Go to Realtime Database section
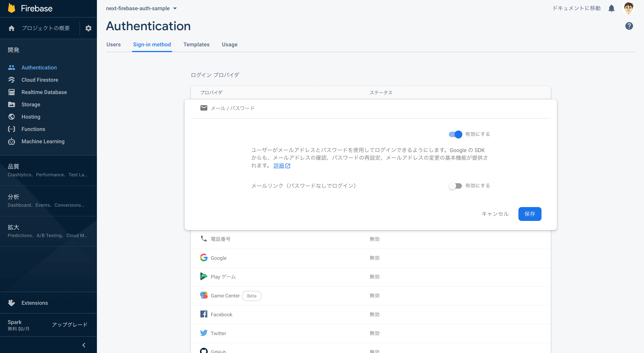644x353 pixels. tap(44, 92)
